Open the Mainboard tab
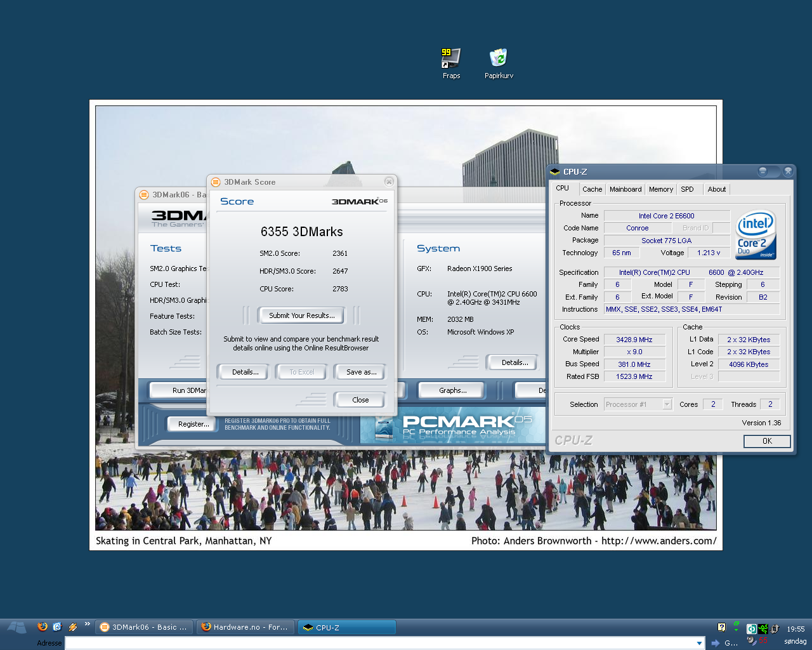 (x=625, y=189)
